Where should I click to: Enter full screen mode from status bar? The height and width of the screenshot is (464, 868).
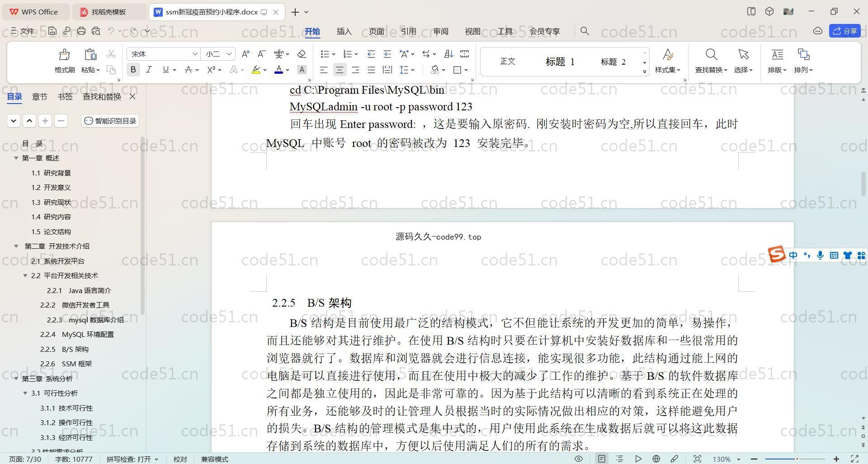click(855, 459)
